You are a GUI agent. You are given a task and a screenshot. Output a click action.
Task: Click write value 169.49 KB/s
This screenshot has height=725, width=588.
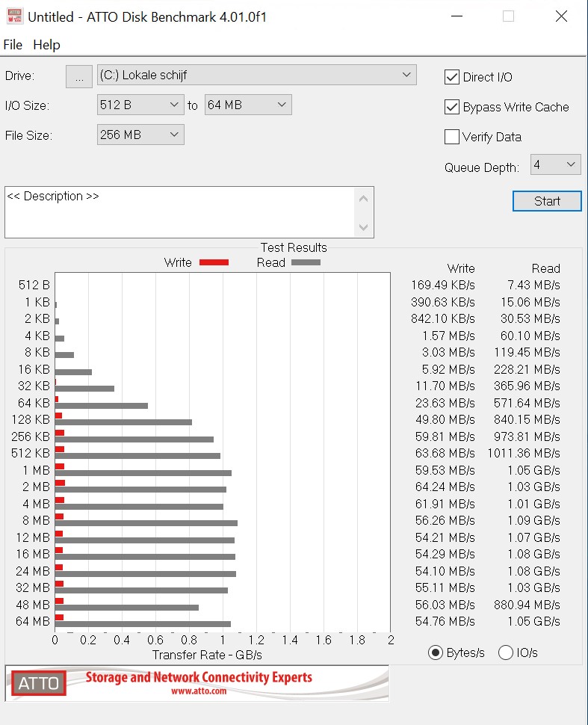[x=443, y=285]
